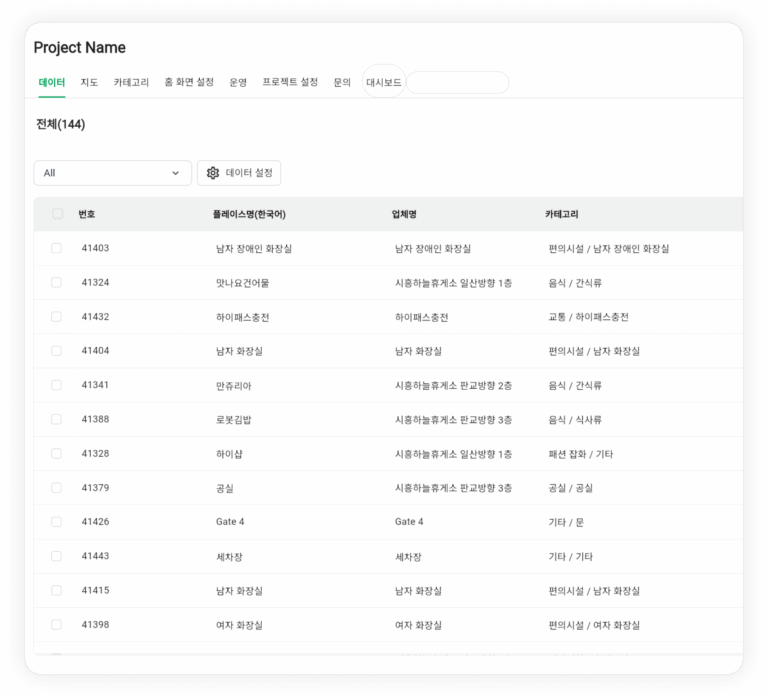The image size is (768, 697).
Task: Click the empty pill field beside 대시보드
Action: [x=457, y=82]
